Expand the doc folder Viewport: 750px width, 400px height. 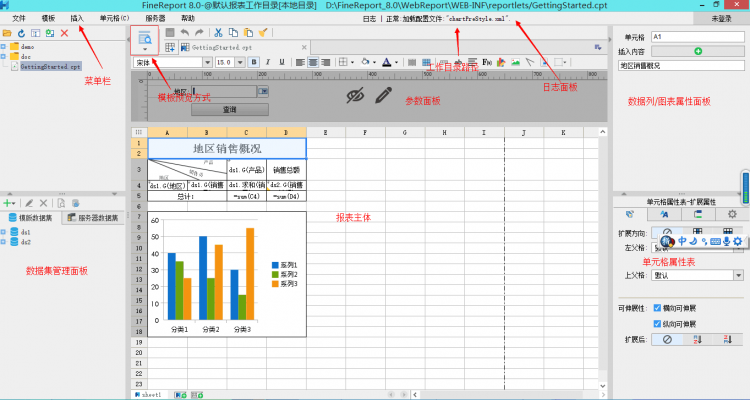4,57
